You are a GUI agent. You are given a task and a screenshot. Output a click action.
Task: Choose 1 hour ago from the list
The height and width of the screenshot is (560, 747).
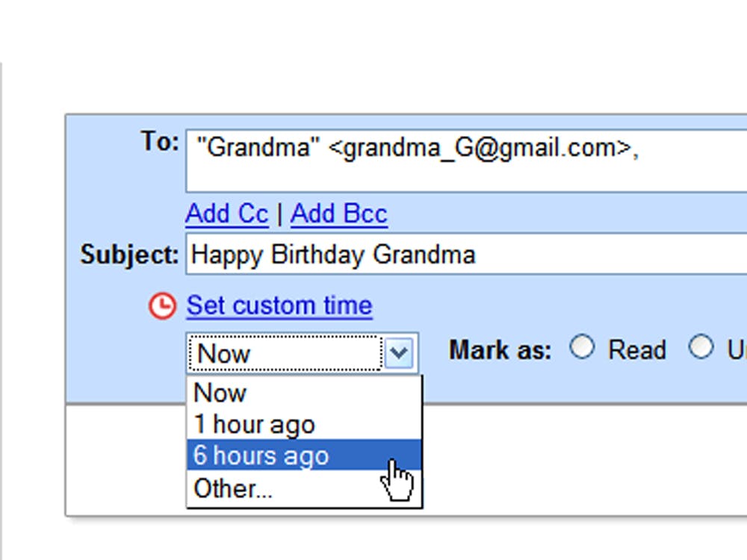pos(304,424)
